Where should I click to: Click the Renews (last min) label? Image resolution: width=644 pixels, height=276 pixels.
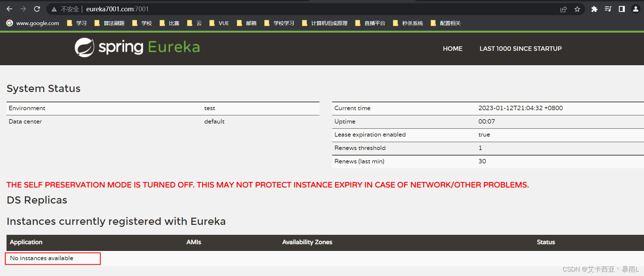point(359,161)
